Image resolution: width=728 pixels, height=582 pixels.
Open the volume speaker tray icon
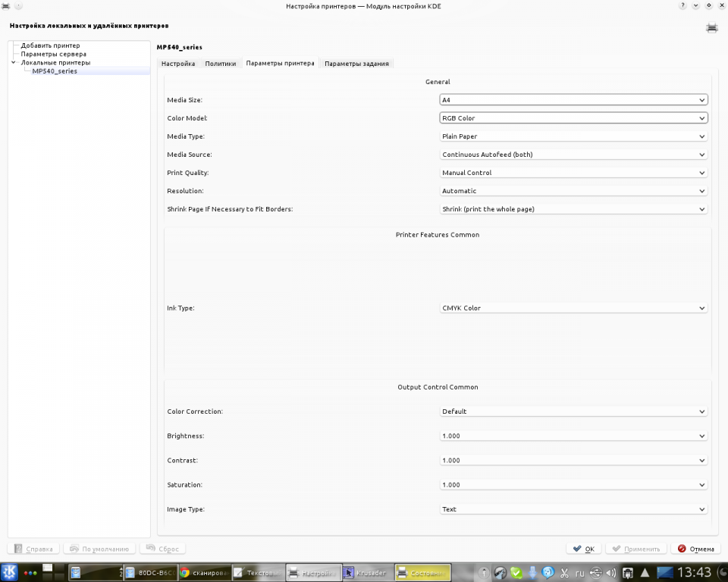(611, 573)
